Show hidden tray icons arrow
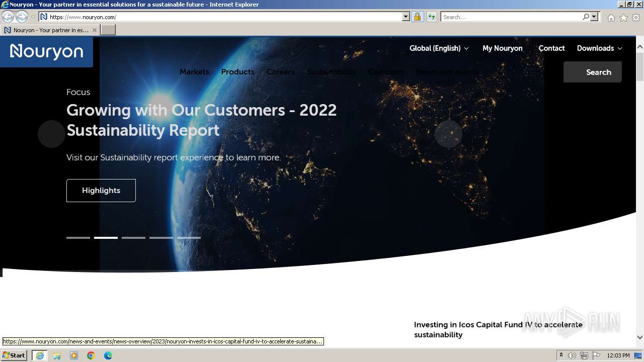The width and height of the screenshot is (644, 362). tap(561, 355)
